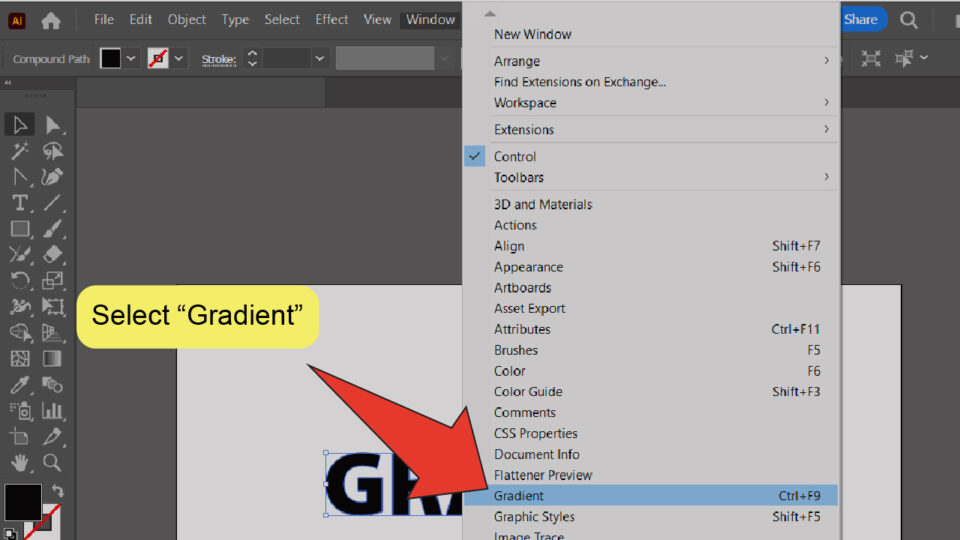Image resolution: width=960 pixels, height=540 pixels.
Task: Open the stroke weight dropdown
Action: pos(320,59)
